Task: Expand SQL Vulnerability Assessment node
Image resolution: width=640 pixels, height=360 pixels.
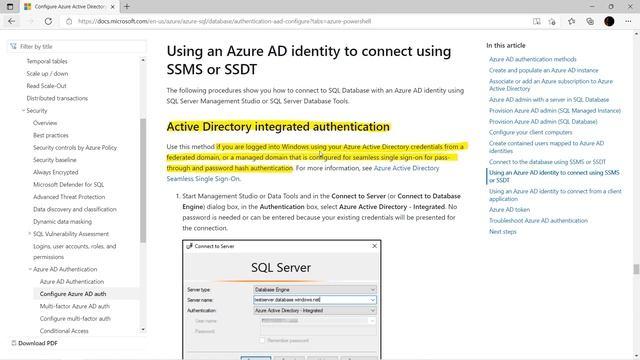Action: [x=29, y=234]
